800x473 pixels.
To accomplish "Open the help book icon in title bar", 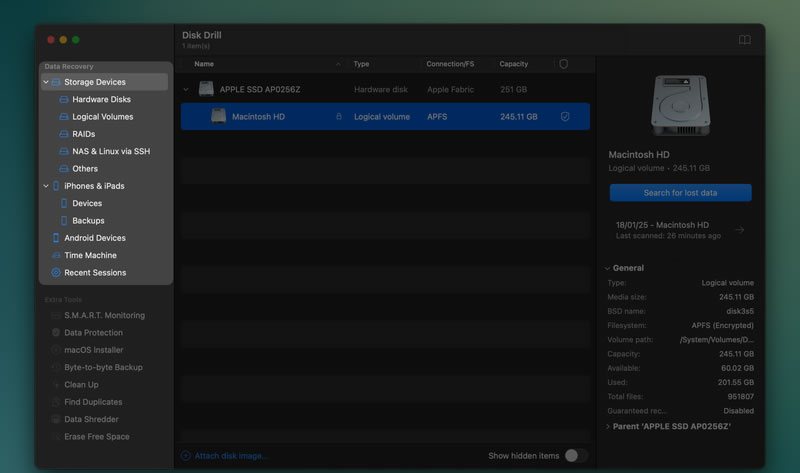I will click(744, 40).
